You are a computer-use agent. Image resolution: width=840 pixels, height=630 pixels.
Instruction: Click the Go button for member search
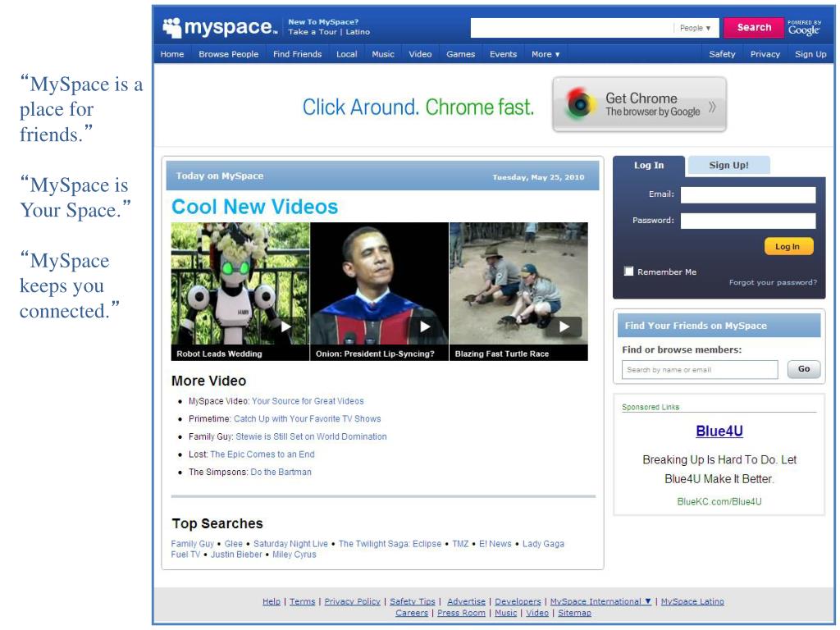pyautogui.click(x=804, y=369)
